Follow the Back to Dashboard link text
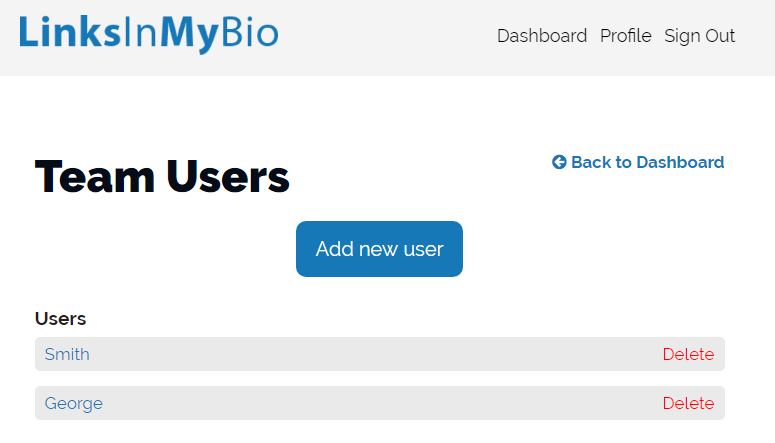The image size is (775, 443). (x=647, y=162)
